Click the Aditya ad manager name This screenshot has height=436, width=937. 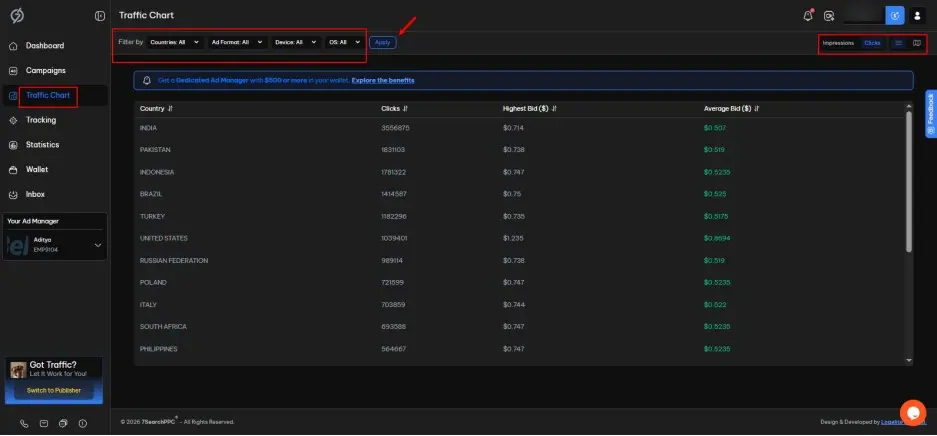click(42, 240)
